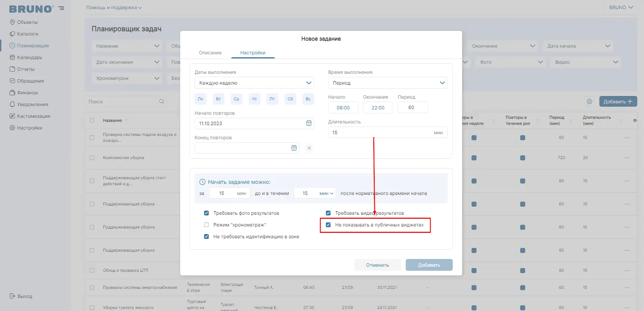Select the Вс weekday button
The image size is (644, 311).
point(308,99)
